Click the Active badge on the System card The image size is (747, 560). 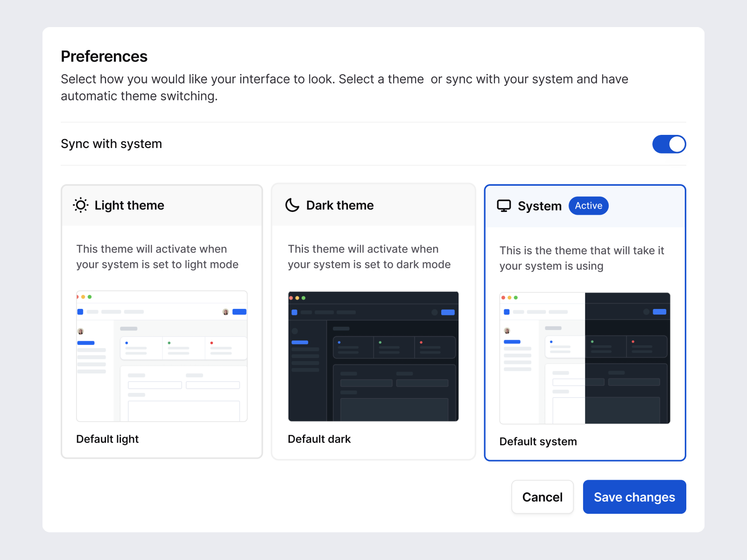(588, 206)
